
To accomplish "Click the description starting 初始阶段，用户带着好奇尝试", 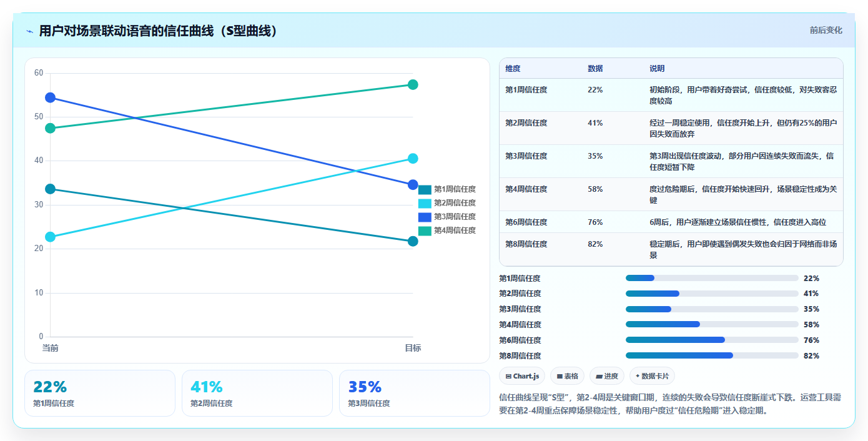I will (743, 95).
